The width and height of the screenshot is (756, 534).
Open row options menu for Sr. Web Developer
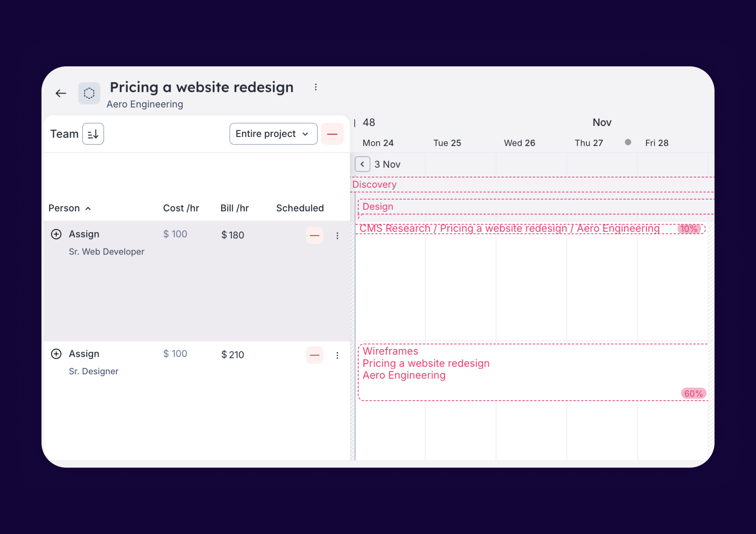click(337, 235)
